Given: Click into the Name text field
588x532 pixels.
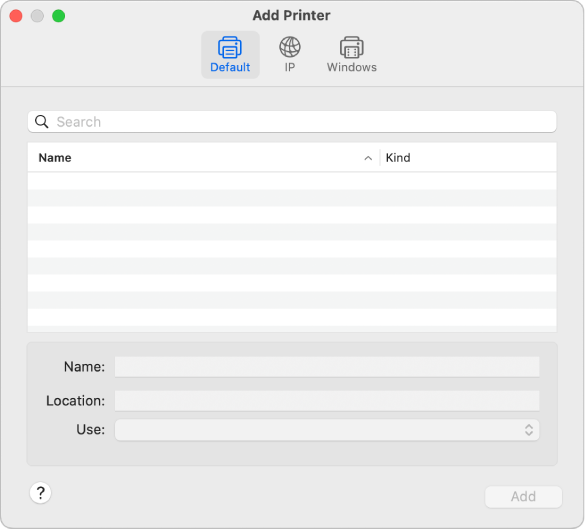Looking at the screenshot, I should pyautogui.click(x=328, y=368).
